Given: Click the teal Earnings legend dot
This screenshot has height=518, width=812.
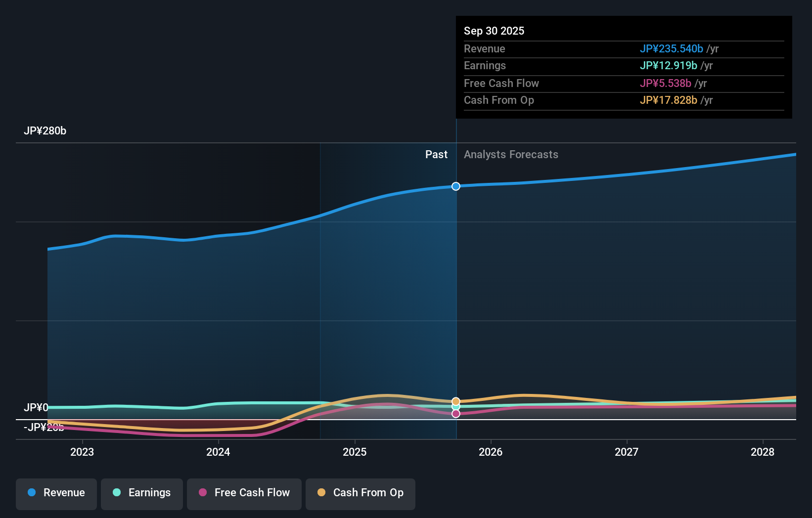Looking at the screenshot, I should (x=116, y=493).
